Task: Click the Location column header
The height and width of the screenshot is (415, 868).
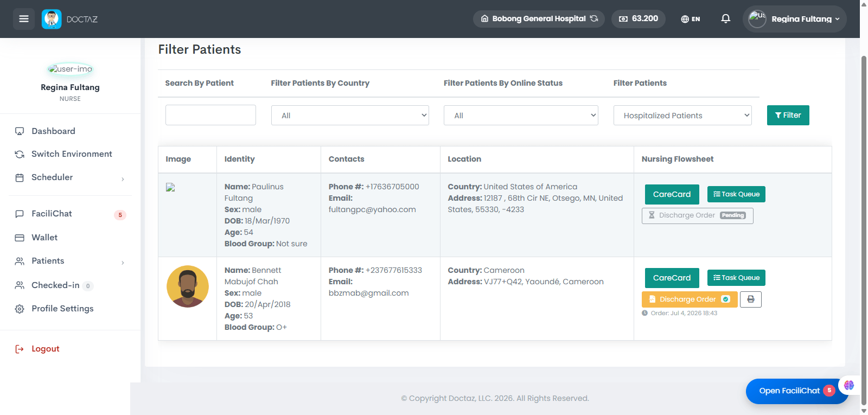Action: click(464, 159)
